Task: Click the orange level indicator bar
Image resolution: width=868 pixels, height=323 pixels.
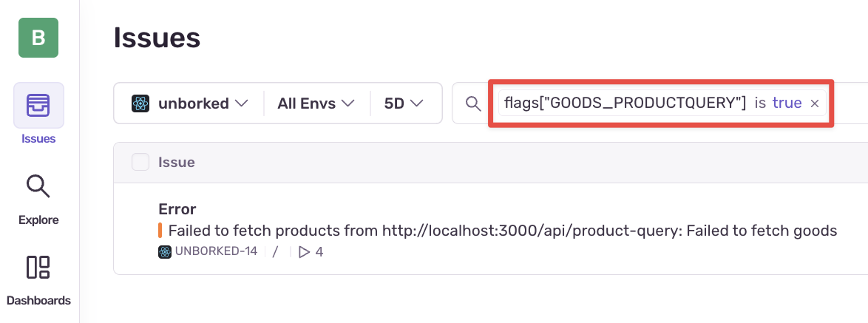Action: (x=160, y=231)
